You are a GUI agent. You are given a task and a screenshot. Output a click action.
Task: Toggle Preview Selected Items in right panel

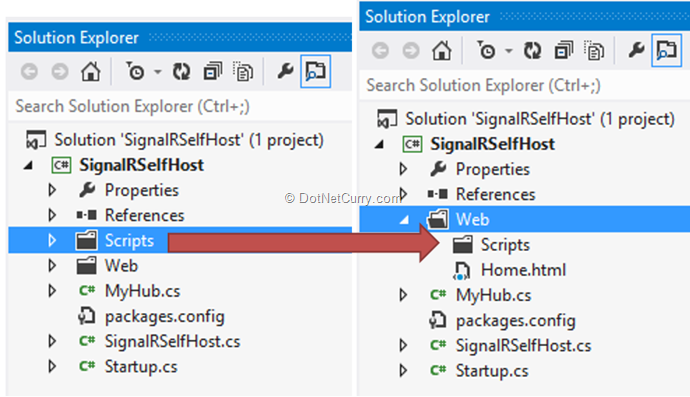pyautogui.click(x=667, y=51)
